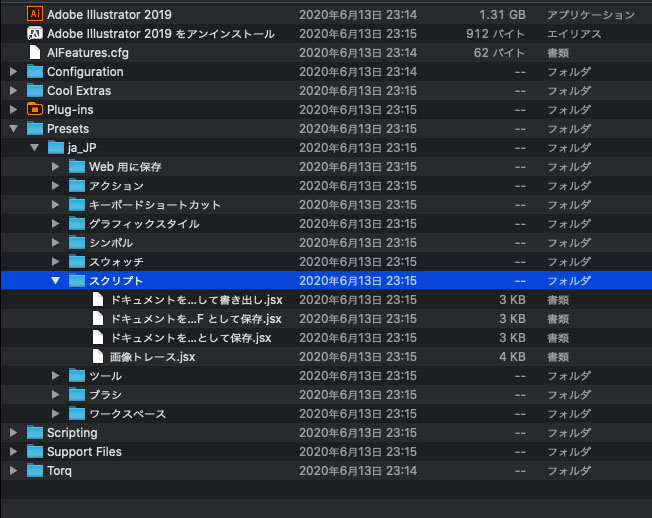Expand the Configuration folder
The height and width of the screenshot is (518, 652).
13,72
